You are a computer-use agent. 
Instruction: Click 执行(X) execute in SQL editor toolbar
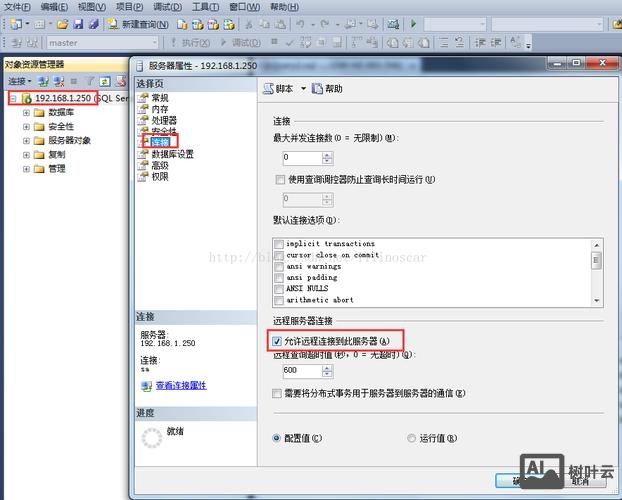coord(190,42)
